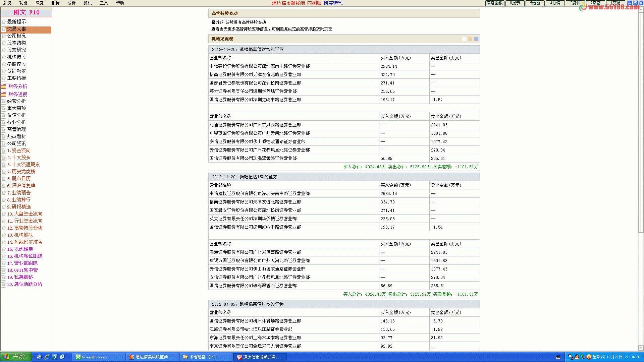Open the 报价 menu
The image size is (644, 362).
[x=55, y=3]
